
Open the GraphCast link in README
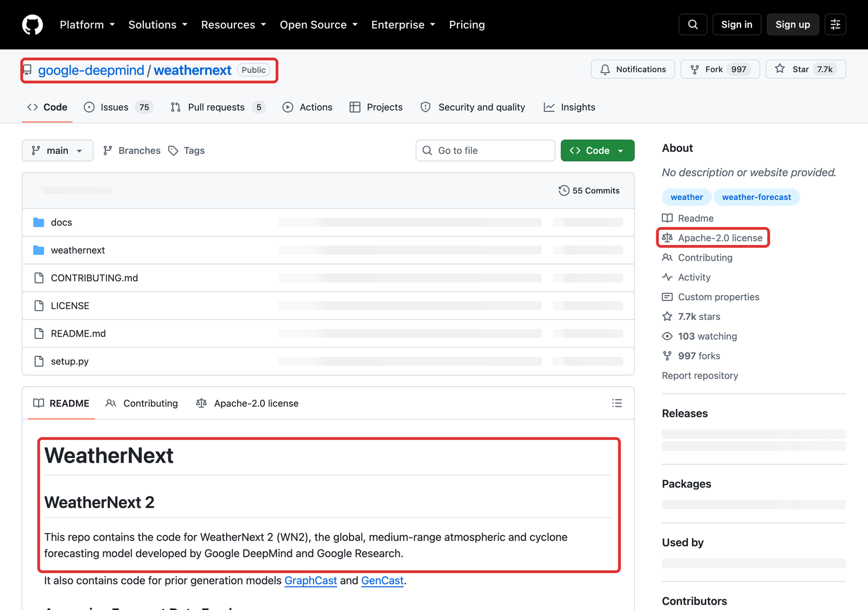click(311, 580)
